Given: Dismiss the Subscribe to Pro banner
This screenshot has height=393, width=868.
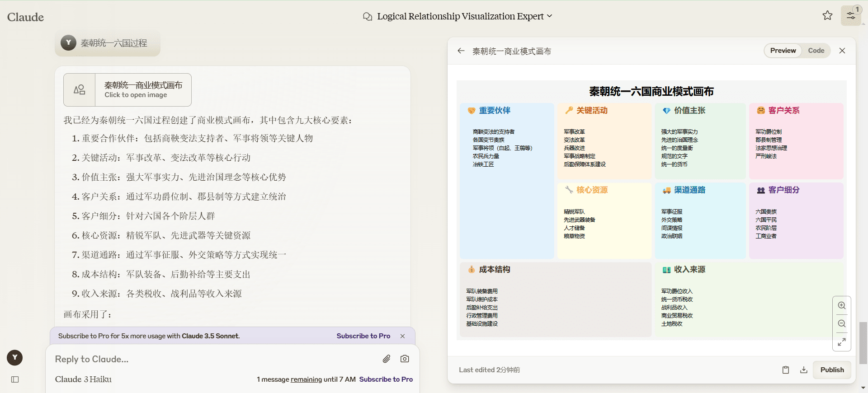Looking at the screenshot, I should coord(402,336).
